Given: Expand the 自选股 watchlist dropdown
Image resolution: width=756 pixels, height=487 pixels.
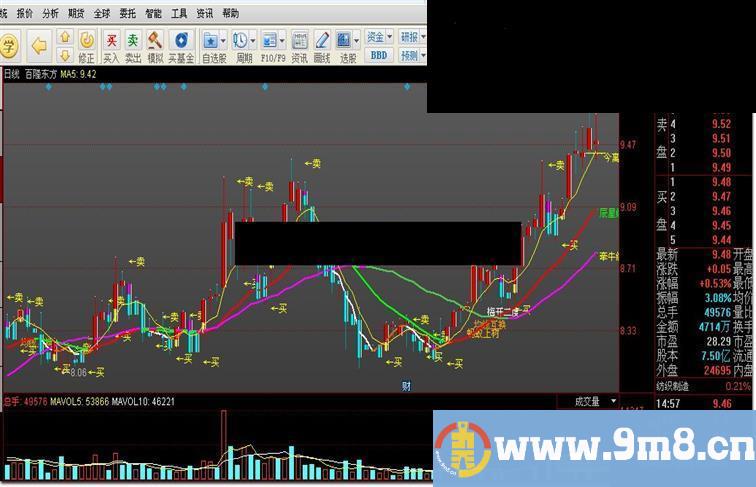Looking at the screenshot, I should (x=222, y=40).
